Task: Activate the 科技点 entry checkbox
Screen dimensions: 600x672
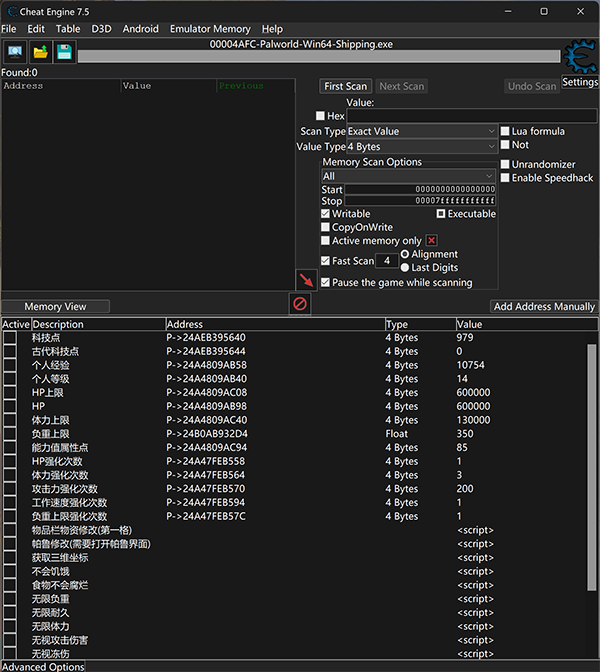Action: [x=10, y=338]
